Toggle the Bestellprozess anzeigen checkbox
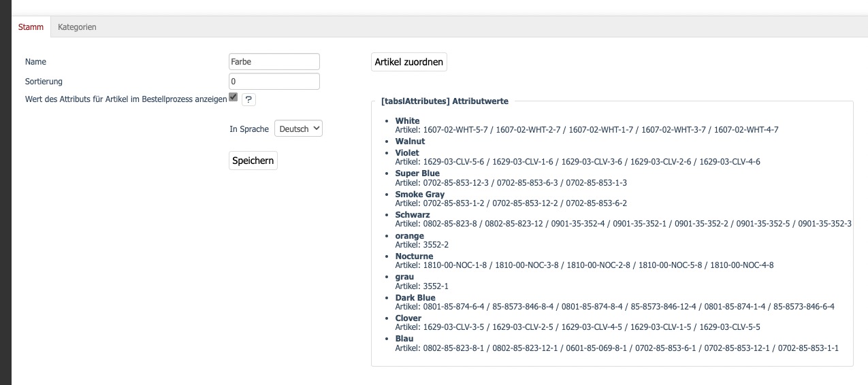Screen dimensions: 868x385 click(x=234, y=97)
